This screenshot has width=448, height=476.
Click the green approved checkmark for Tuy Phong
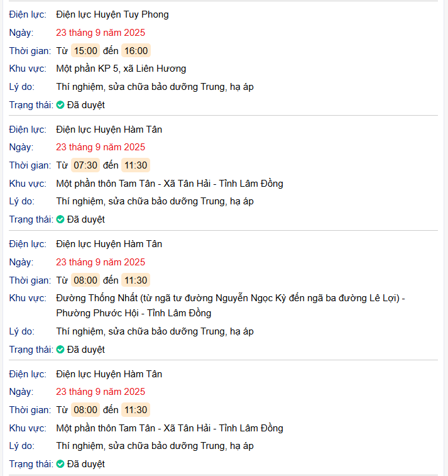[60, 105]
